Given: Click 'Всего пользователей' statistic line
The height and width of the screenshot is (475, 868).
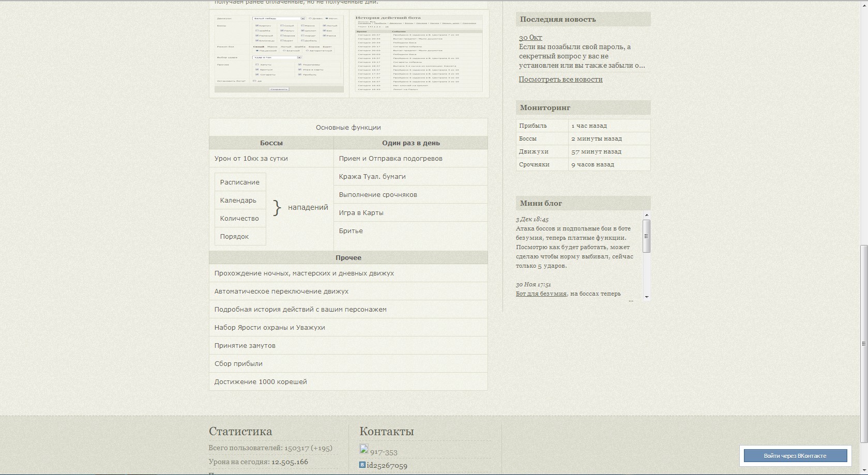Looking at the screenshot, I should click(x=270, y=448).
